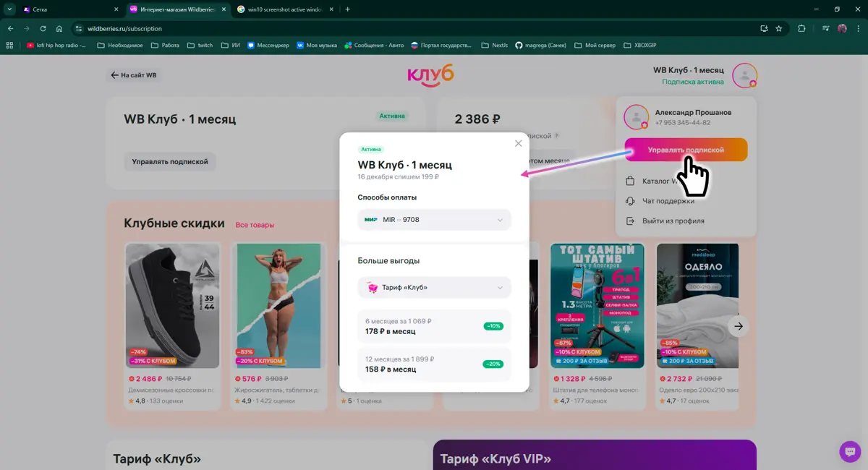Open the Необходимое bookmarks folder
The image size is (868, 470).
(120, 45)
